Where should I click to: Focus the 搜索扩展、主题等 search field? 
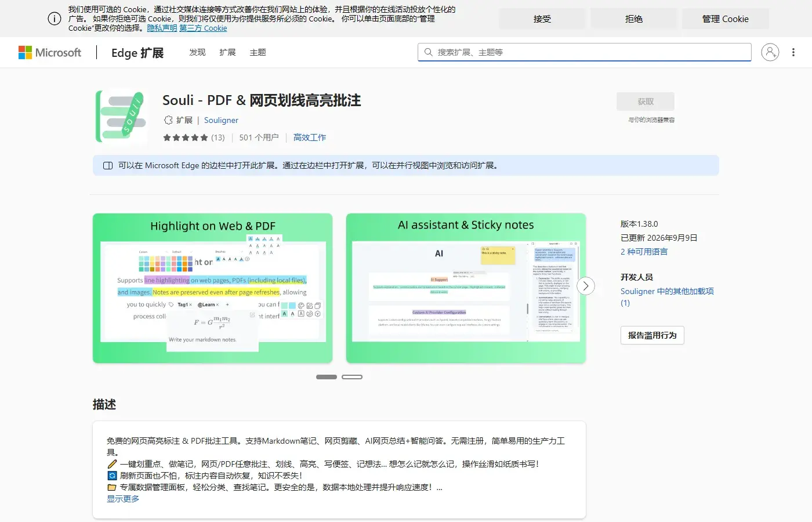[x=585, y=52]
